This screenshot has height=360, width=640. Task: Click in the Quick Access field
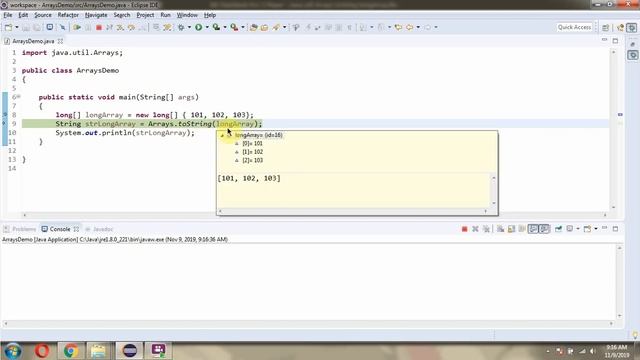(574, 27)
